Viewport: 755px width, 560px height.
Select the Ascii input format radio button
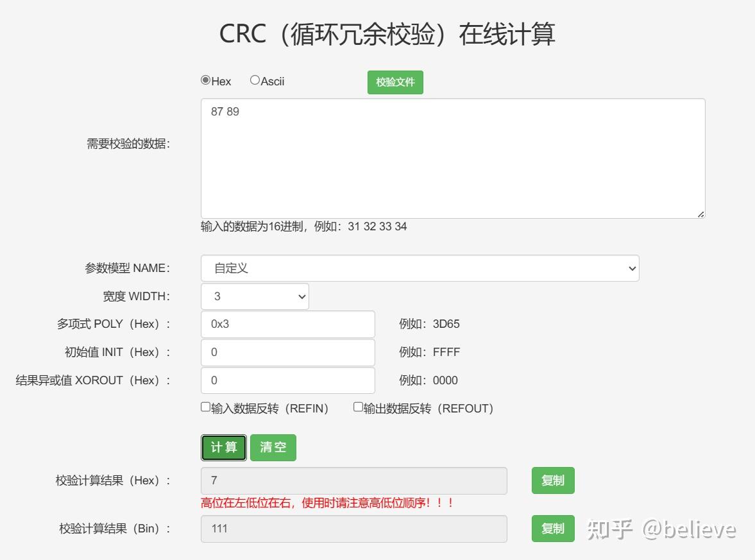(x=255, y=80)
